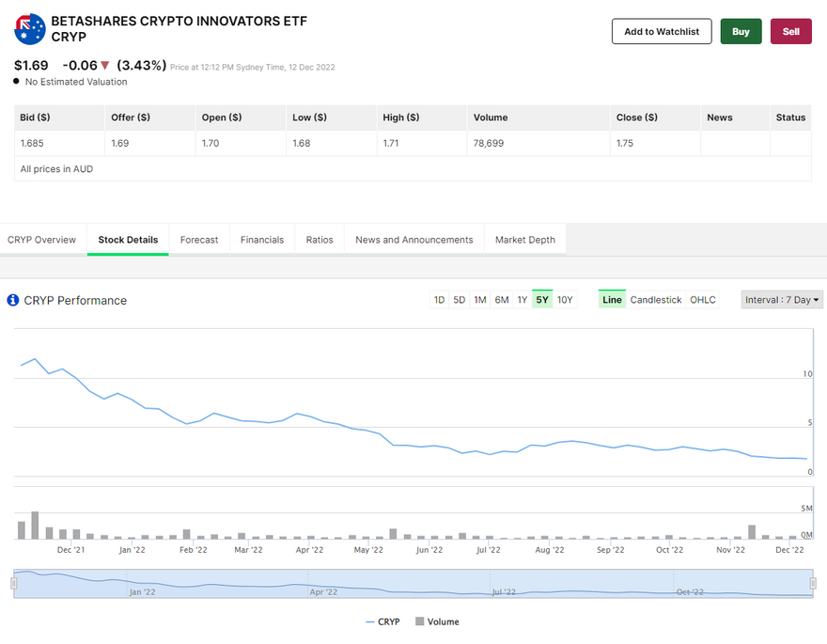Open the Financials tab
This screenshot has width=827, height=644.
(x=262, y=240)
